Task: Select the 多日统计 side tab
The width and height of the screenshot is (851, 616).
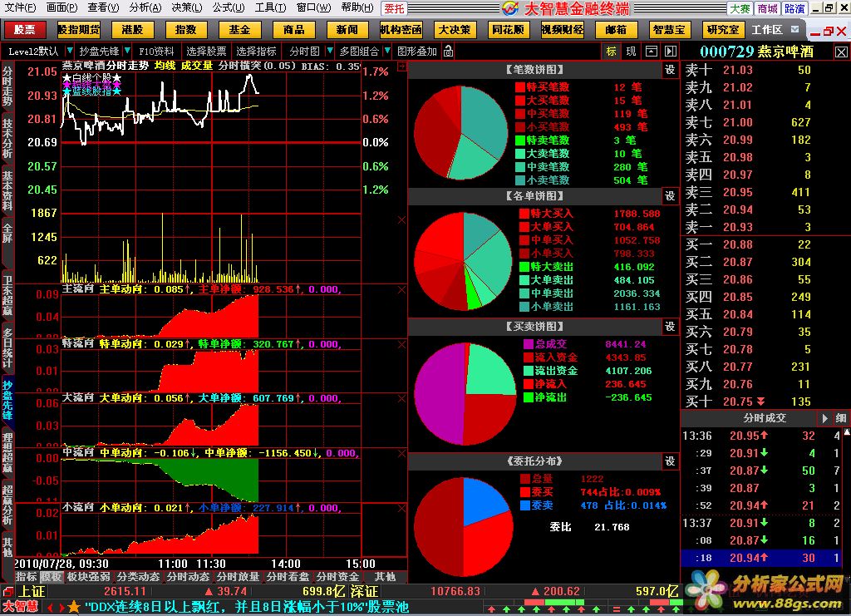Action: 7,347
